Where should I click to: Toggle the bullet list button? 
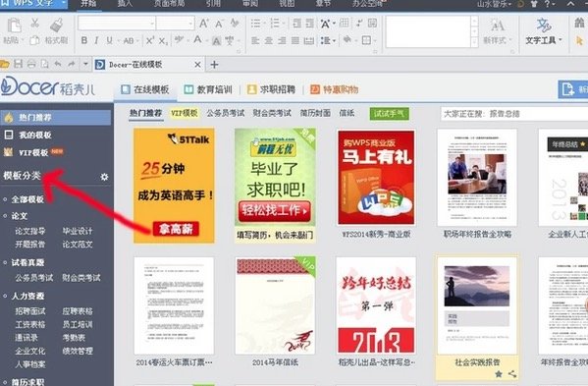256,24
